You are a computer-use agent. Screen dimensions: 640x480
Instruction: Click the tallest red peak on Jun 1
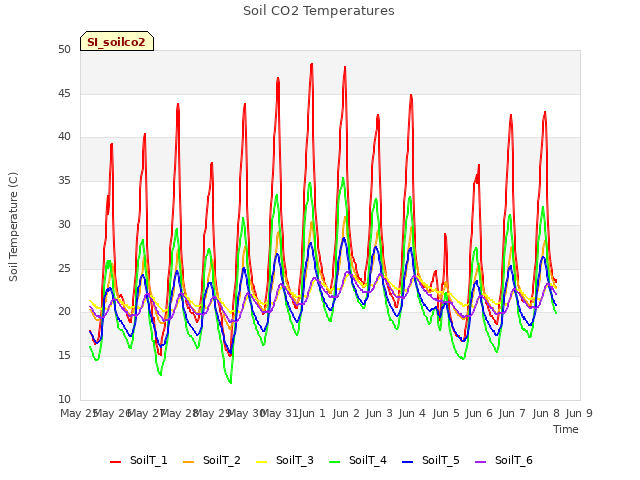pos(312,64)
